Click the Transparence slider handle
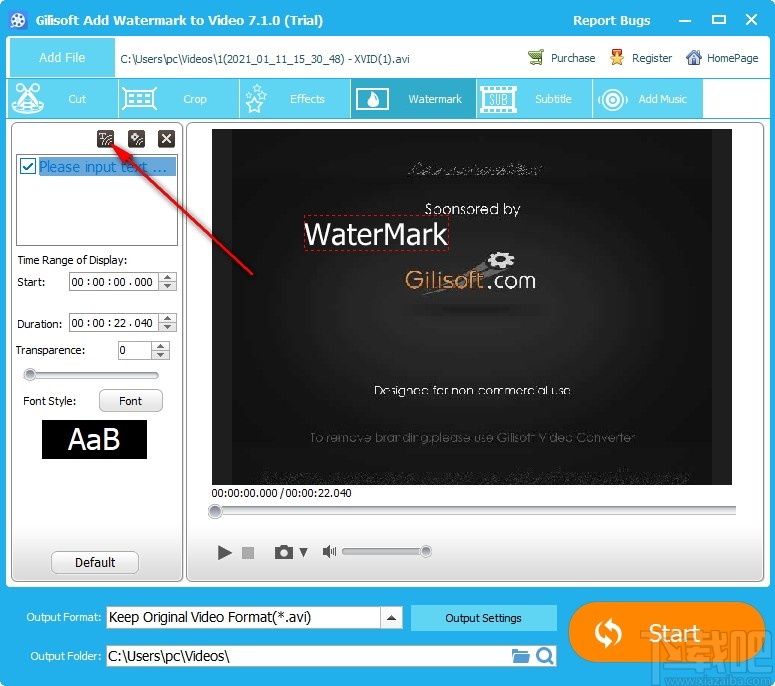This screenshot has width=775, height=686. 30,375
